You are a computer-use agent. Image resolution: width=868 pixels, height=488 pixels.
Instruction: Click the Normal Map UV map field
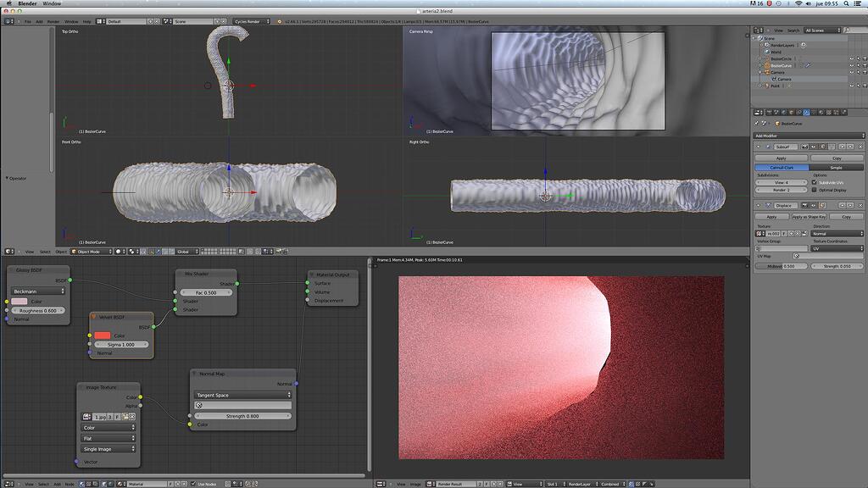(x=242, y=406)
